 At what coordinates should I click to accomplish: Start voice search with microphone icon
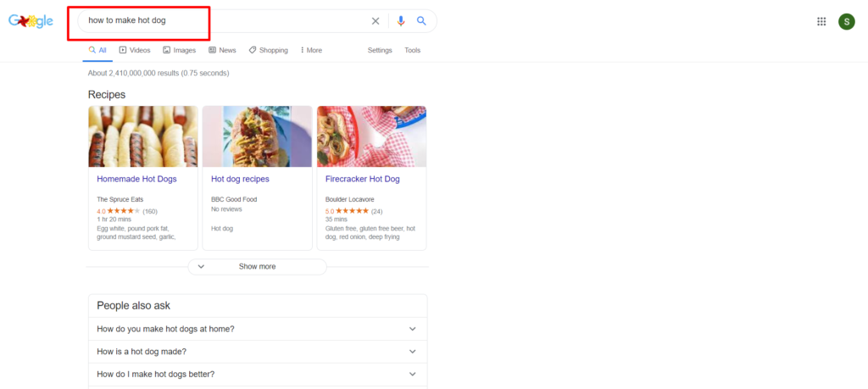pos(401,21)
